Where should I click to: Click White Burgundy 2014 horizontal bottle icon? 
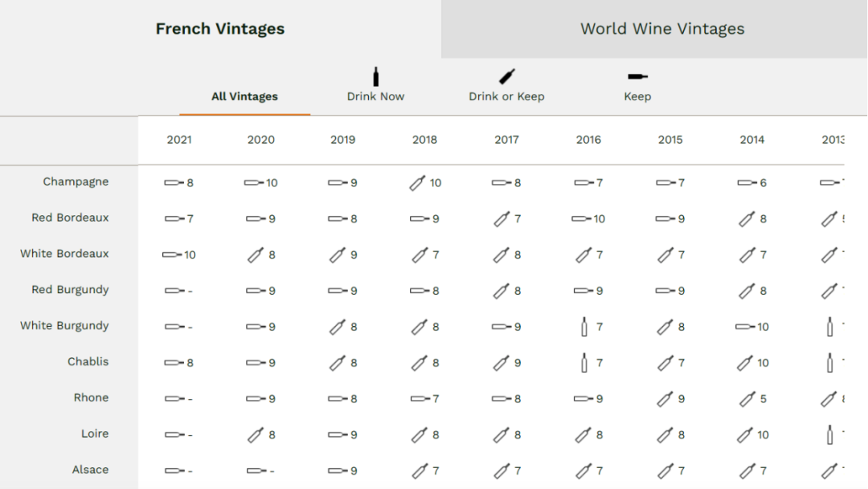745,327
